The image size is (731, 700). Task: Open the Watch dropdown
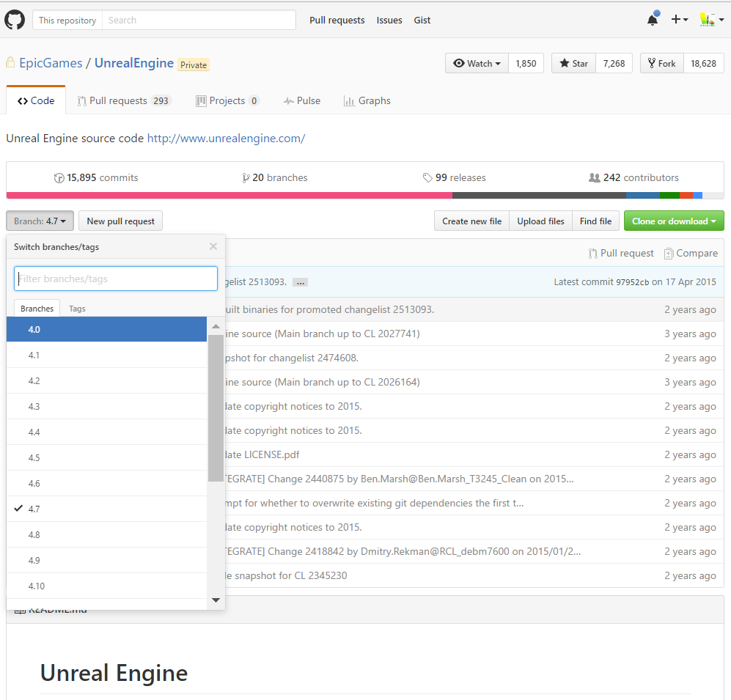477,63
